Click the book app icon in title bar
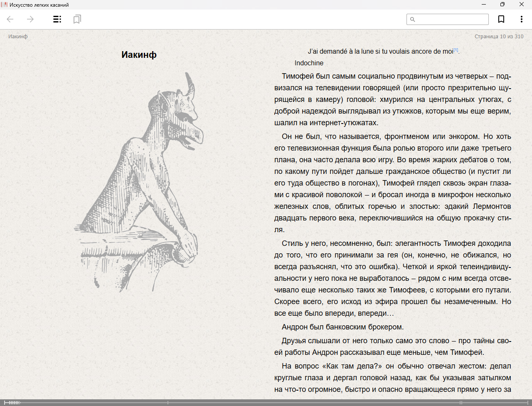 point(5,5)
